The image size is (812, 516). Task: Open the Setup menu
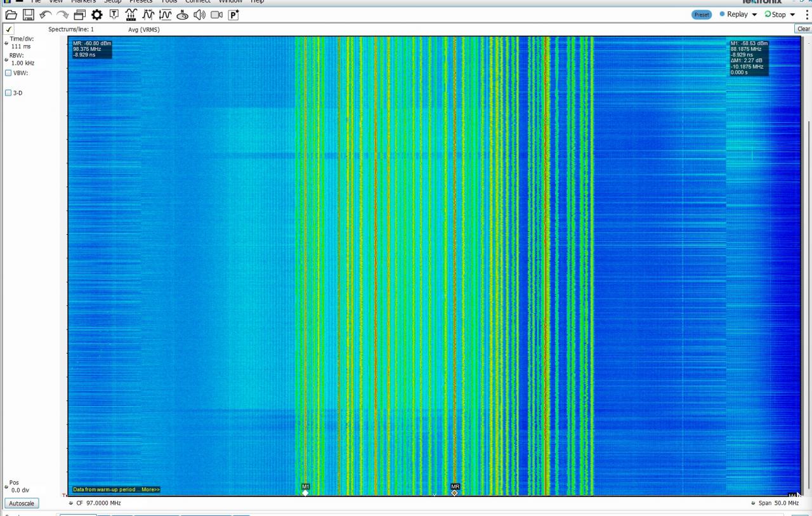112,2
